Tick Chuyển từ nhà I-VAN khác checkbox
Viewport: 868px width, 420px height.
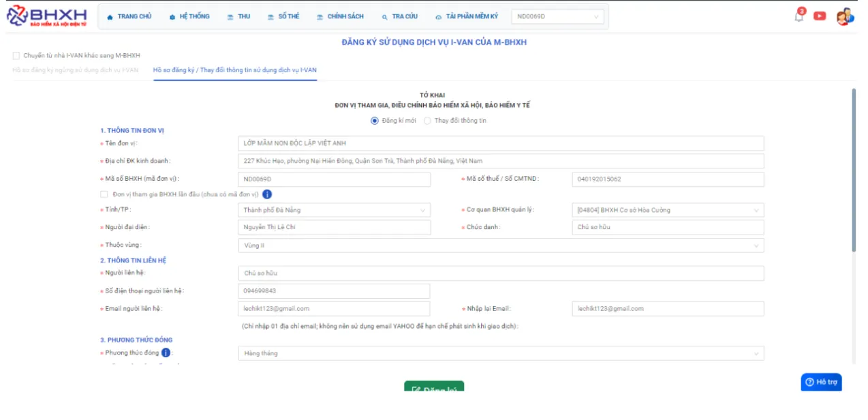pos(16,56)
